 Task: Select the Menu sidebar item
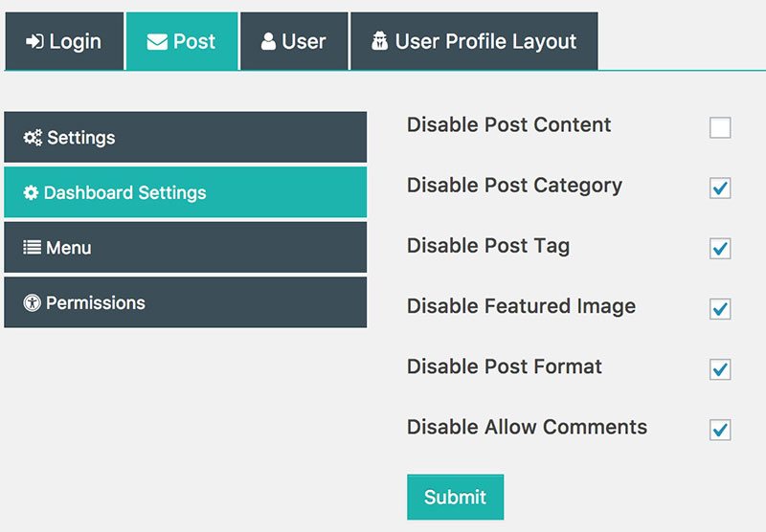click(x=185, y=248)
